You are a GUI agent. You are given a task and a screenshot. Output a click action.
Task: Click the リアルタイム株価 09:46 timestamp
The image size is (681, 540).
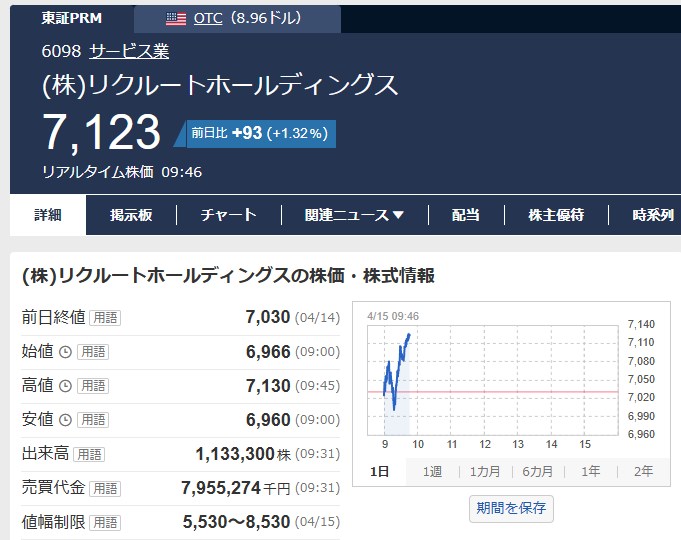click(x=122, y=172)
